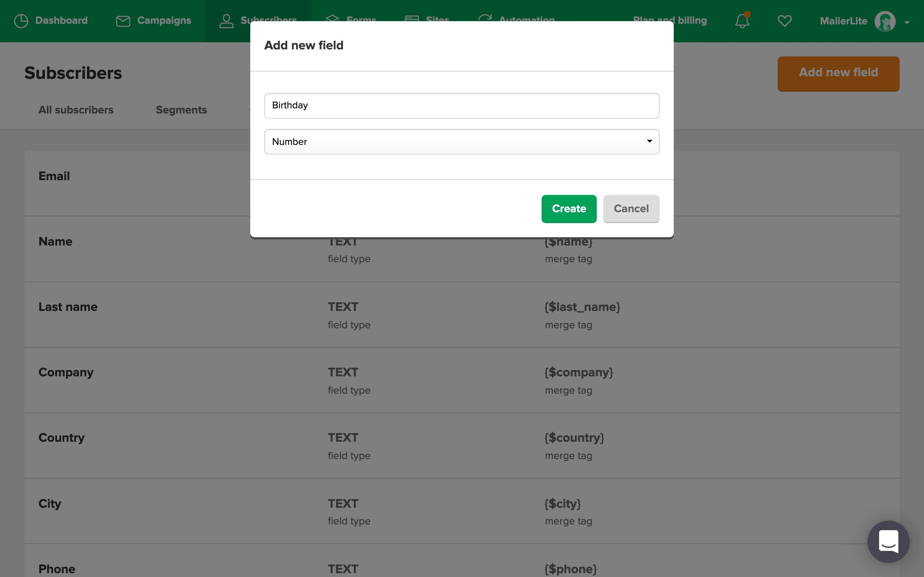
Task: Click the MailerLite profile avatar
Action: tap(885, 21)
